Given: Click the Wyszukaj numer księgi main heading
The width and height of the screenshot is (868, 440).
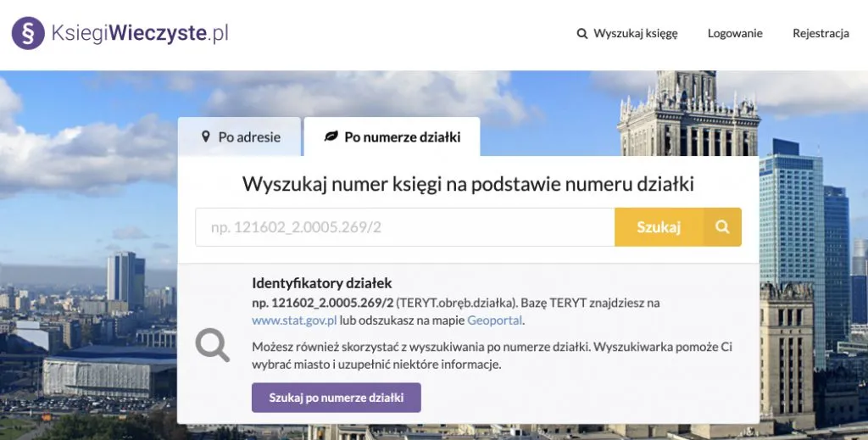Looking at the screenshot, I should coord(468,184).
